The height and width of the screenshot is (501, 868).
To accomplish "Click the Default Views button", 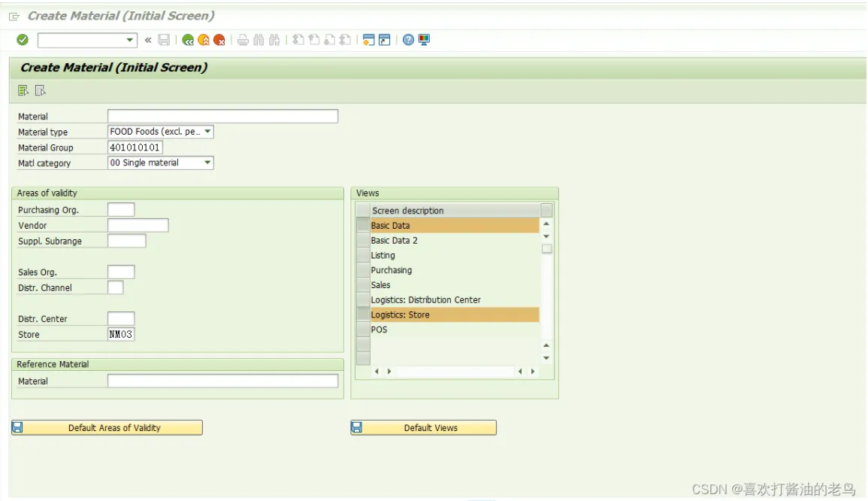I will [424, 428].
